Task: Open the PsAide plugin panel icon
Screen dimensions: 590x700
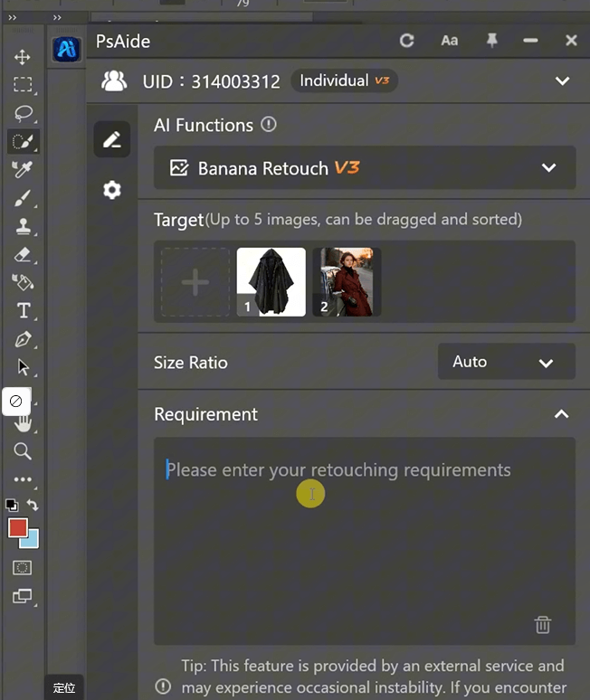Action: pyautogui.click(x=67, y=49)
